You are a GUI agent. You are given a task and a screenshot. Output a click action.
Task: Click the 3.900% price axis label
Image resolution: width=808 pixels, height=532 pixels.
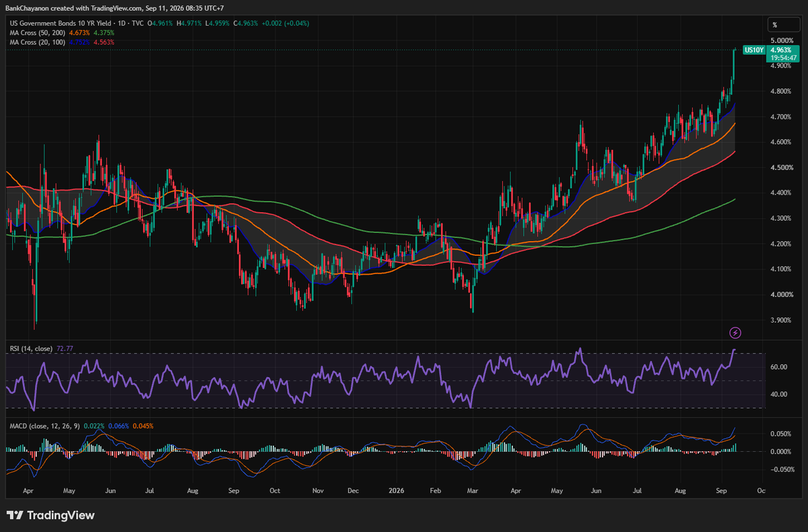782,321
